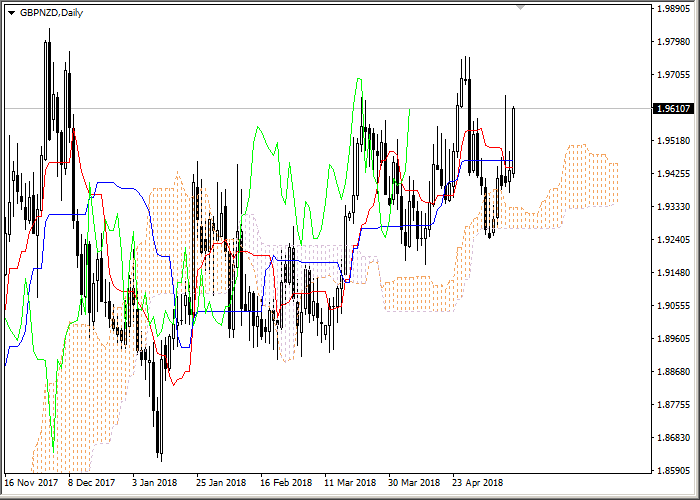This screenshot has width=700, height=500.
Task: Click the 1.88630 price scale label
Action: click(x=674, y=372)
